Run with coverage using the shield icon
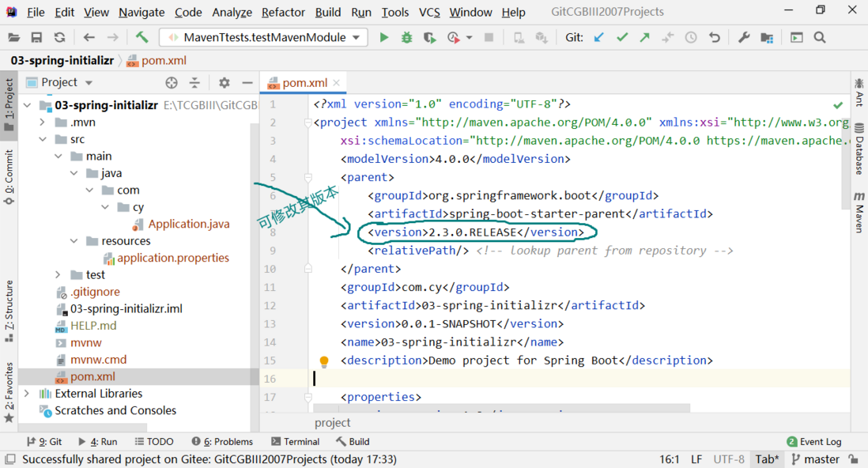The image size is (868, 468). [429, 38]
